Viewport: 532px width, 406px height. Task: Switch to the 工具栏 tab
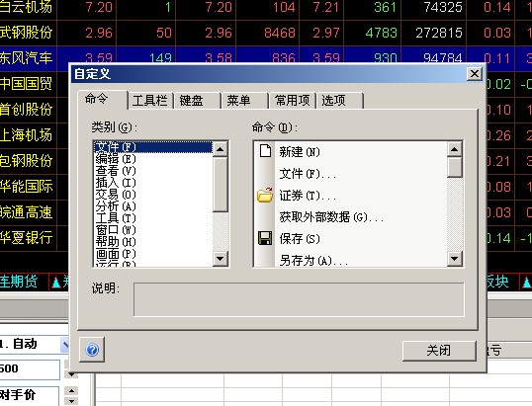pyautogui.click(x=150, y=101)
